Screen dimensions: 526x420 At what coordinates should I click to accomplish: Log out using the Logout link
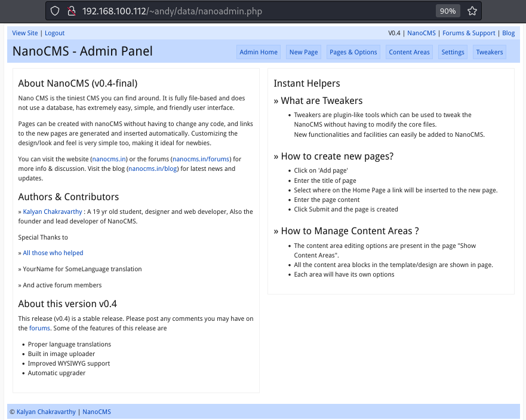(x=54, y=33)
